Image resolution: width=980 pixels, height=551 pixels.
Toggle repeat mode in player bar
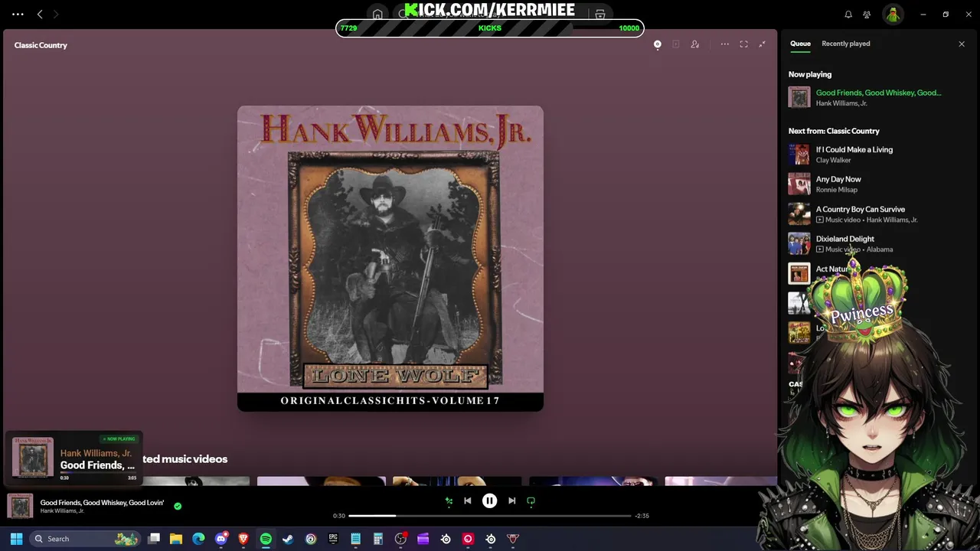pyautogui.click(x=531, y=501)
